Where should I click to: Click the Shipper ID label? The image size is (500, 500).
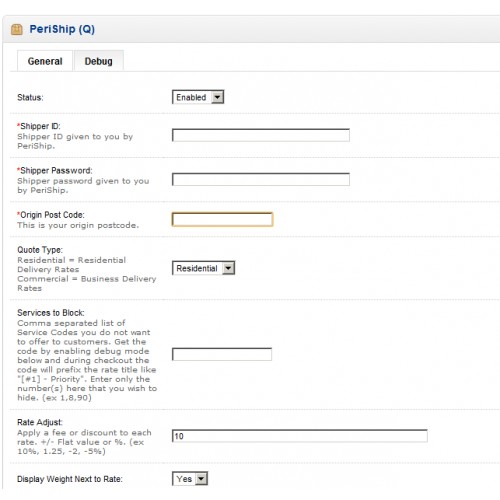39,126
